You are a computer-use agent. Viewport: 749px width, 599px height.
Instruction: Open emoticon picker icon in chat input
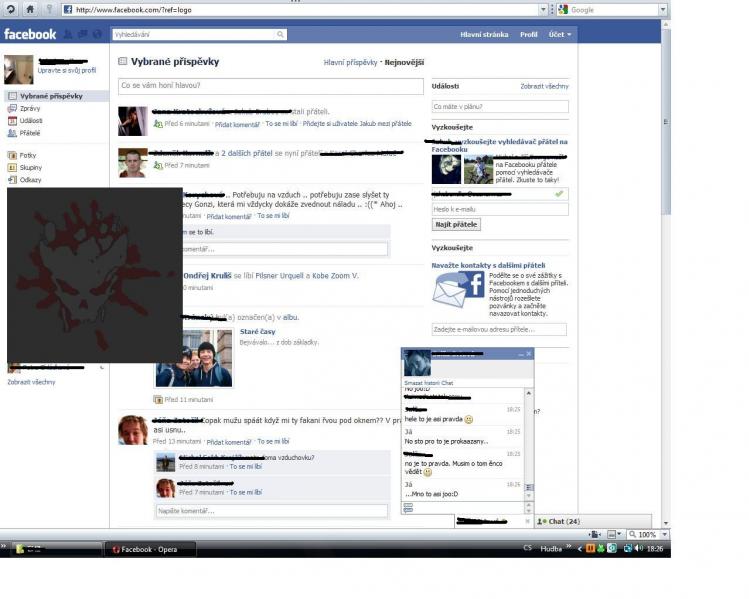pos(408,508)
